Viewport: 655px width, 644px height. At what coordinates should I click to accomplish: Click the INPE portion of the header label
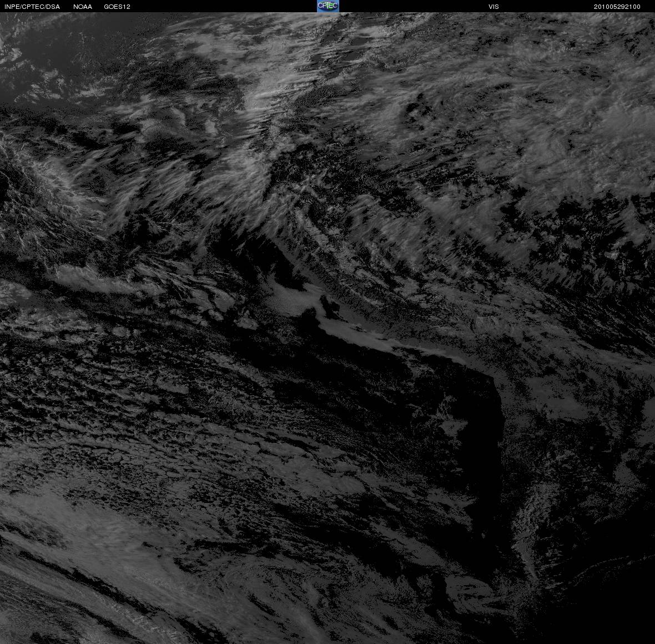[12, 7]
